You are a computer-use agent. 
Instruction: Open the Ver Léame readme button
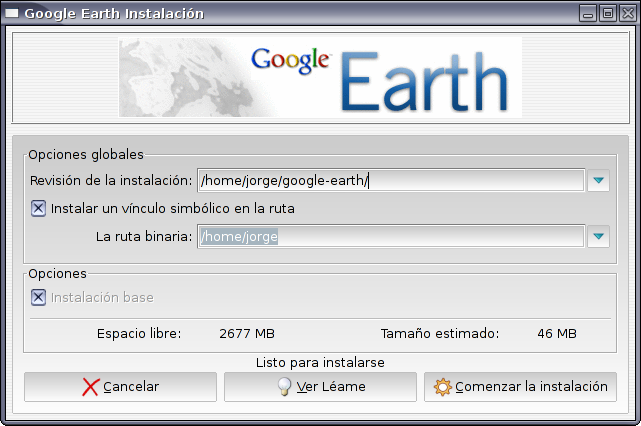[320, 387]
